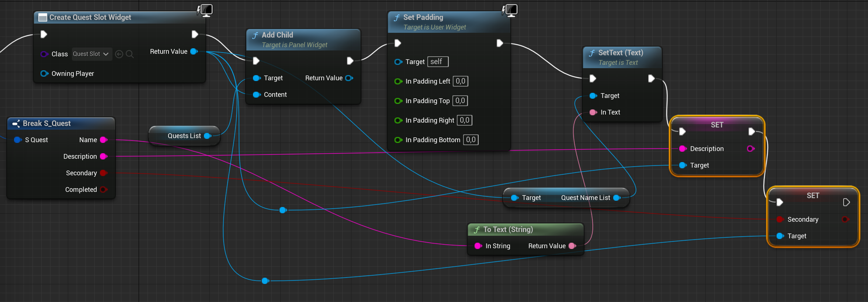Screen dimensions: 868x302
Task: Click the Target pin on Add Child
Action: tap(257, 78)
